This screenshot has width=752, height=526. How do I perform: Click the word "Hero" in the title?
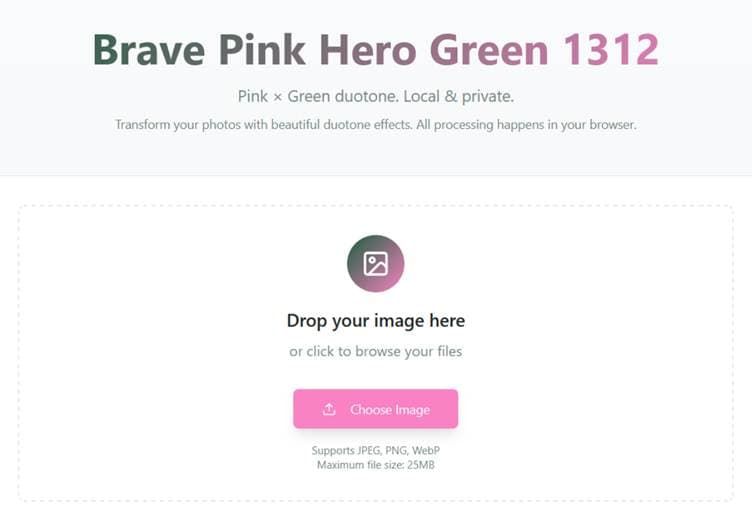pyautogui.click(x=368, y=50)
